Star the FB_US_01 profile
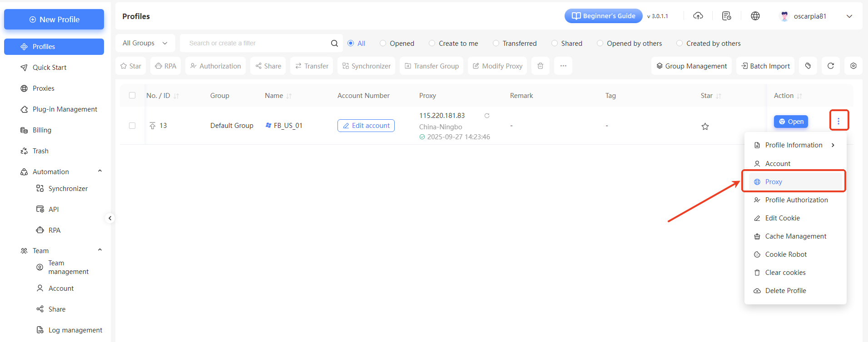Image resolution: width=868 pixels, height=342 pixels. click(705, 127)
